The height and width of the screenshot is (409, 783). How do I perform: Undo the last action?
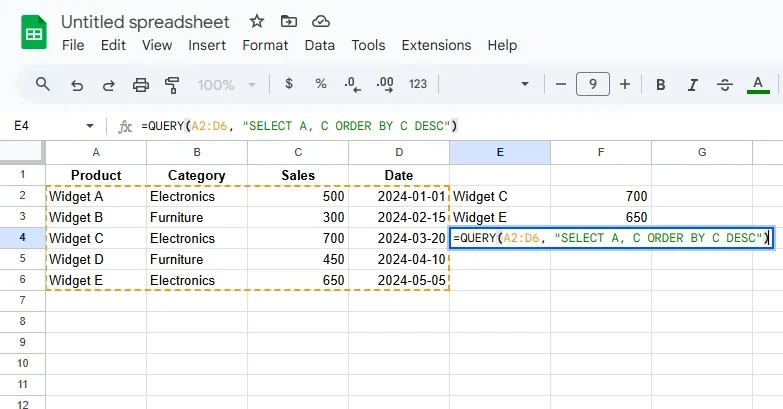pos(77,85)
